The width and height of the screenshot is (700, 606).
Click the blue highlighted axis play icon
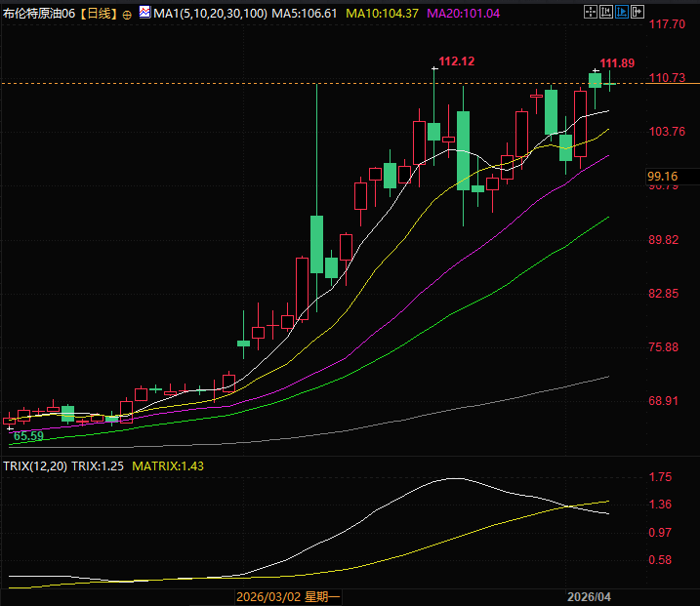tap(622, 13)
